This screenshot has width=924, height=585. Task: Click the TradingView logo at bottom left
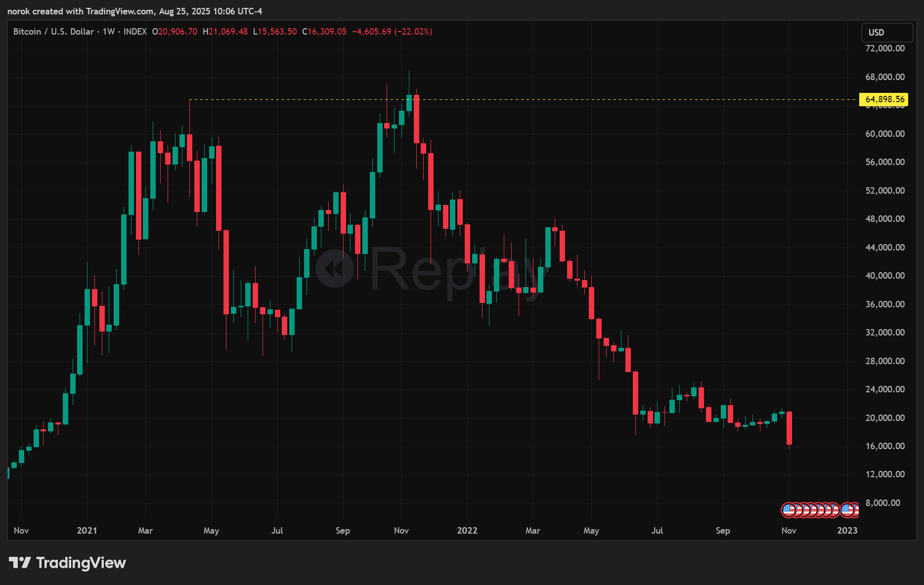click(68, 563)
